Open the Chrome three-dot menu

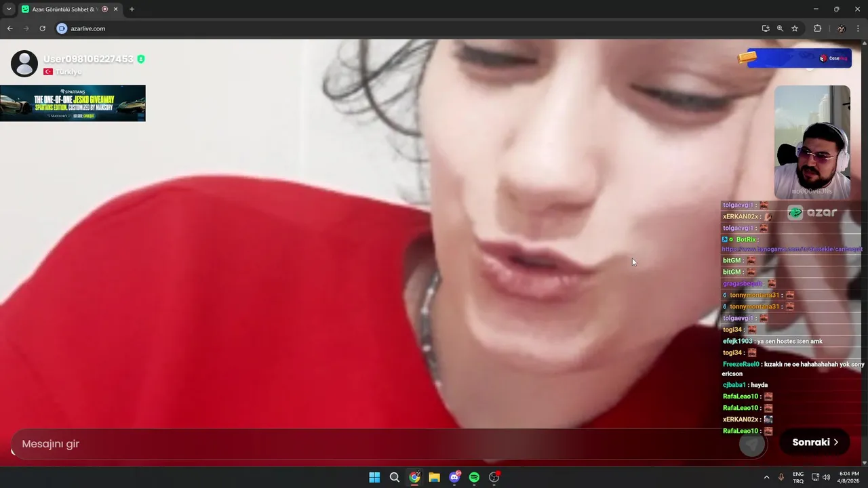pos(859,28)
